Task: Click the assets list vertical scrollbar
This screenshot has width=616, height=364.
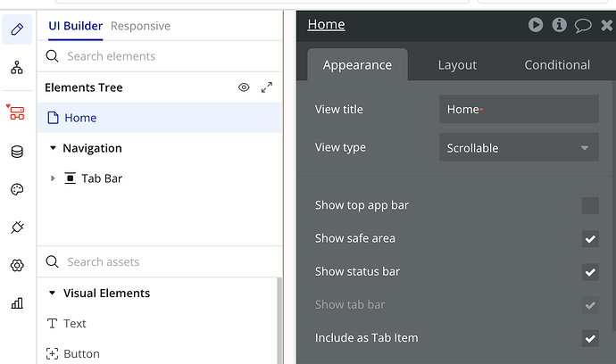Action: point(279,320)
